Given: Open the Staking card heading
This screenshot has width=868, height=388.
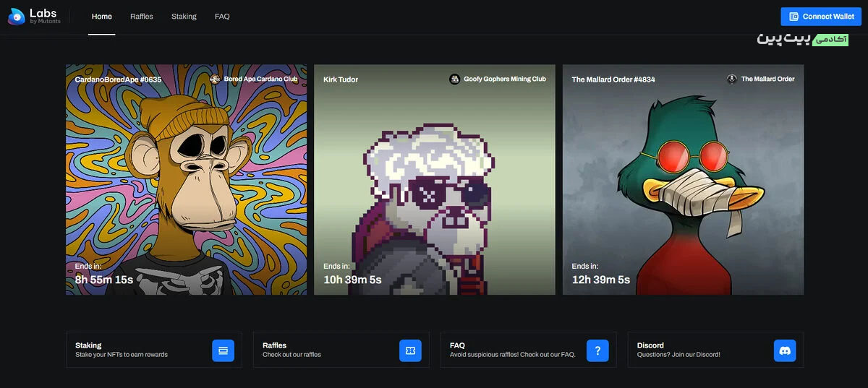Looking at the screenshot, I should tap(88, 345).
